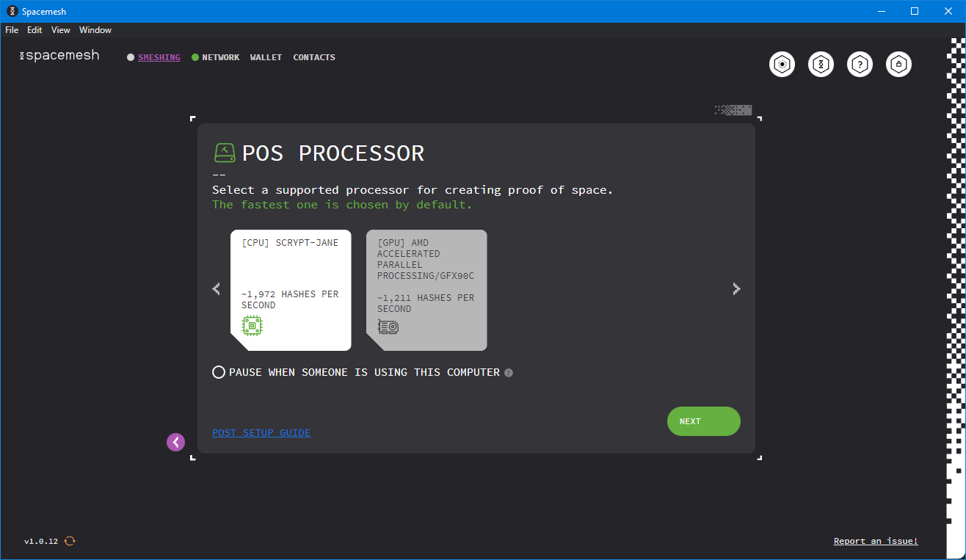966x560 pixels.
Task: Switch to the Network tab
Action: click(221, 57)
